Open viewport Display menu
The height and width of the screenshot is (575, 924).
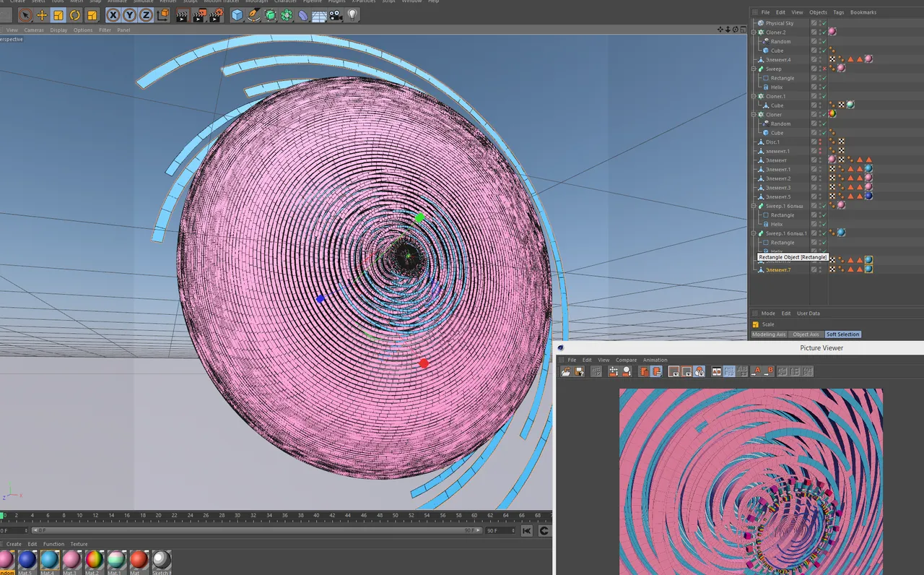pos(58,30)
